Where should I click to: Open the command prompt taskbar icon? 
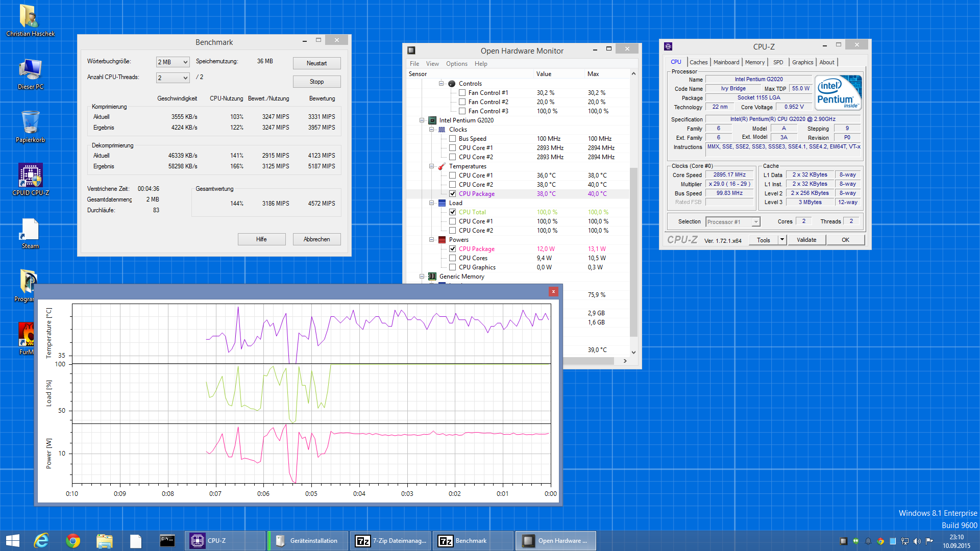click(x=167, y=541)
